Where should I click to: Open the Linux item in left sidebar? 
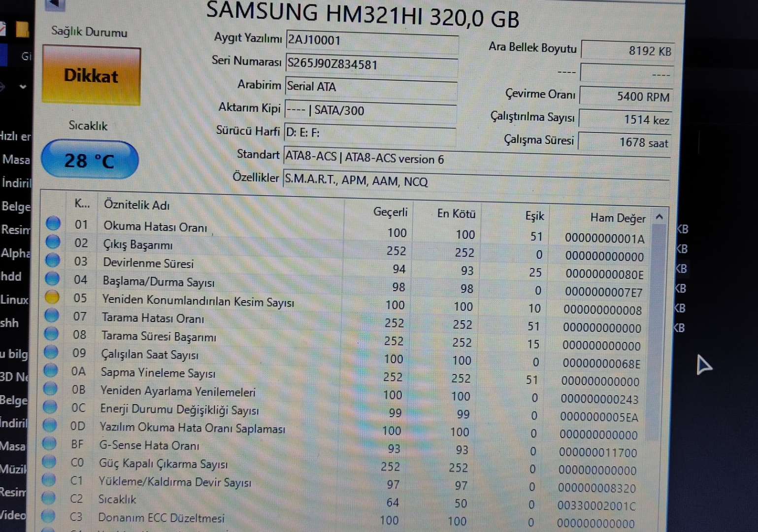pos(14,299)
